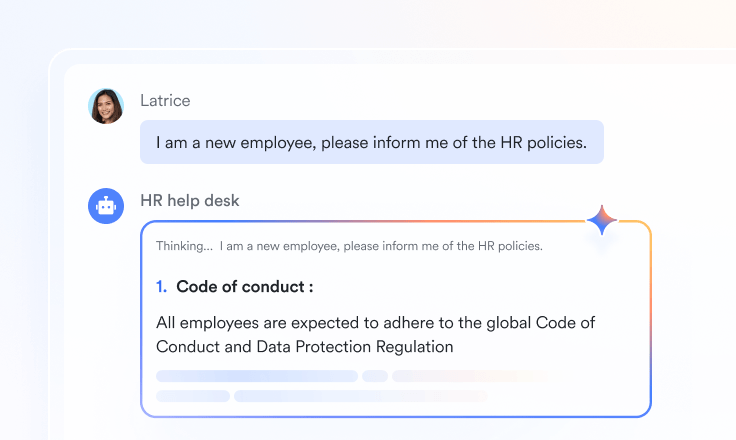Click the first long loading placeholder bar

point(257,376)
